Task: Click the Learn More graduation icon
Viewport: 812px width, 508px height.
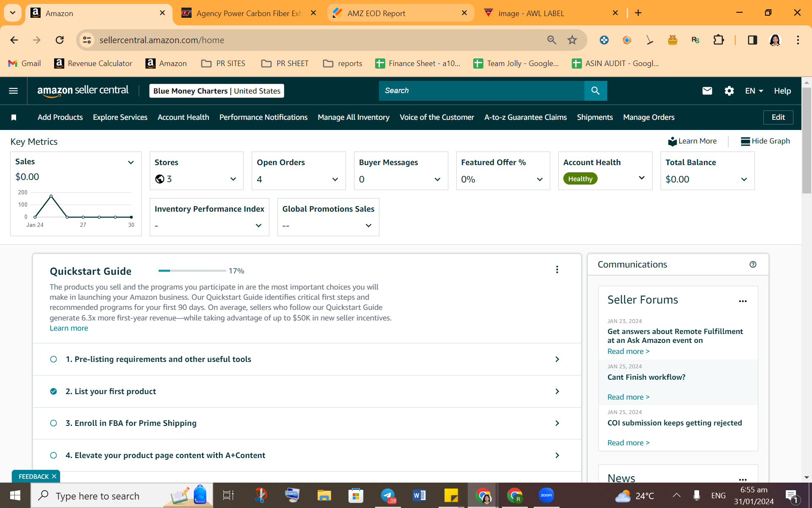Action: (672, 141)
